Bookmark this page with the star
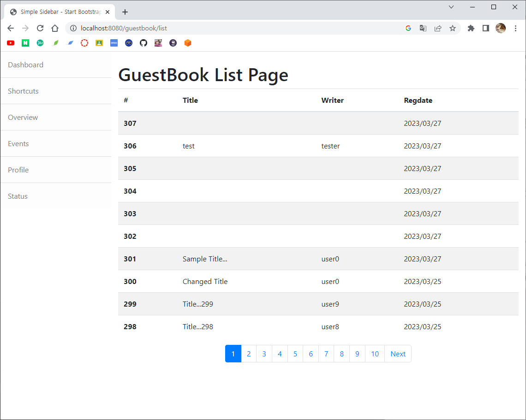 point(453,28)
